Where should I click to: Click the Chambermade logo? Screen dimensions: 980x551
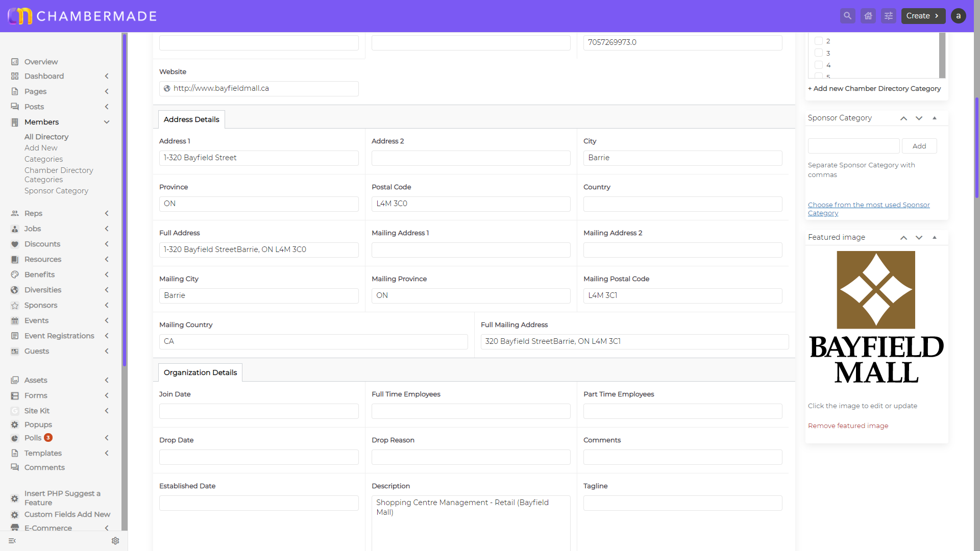(x=82, y=16)
